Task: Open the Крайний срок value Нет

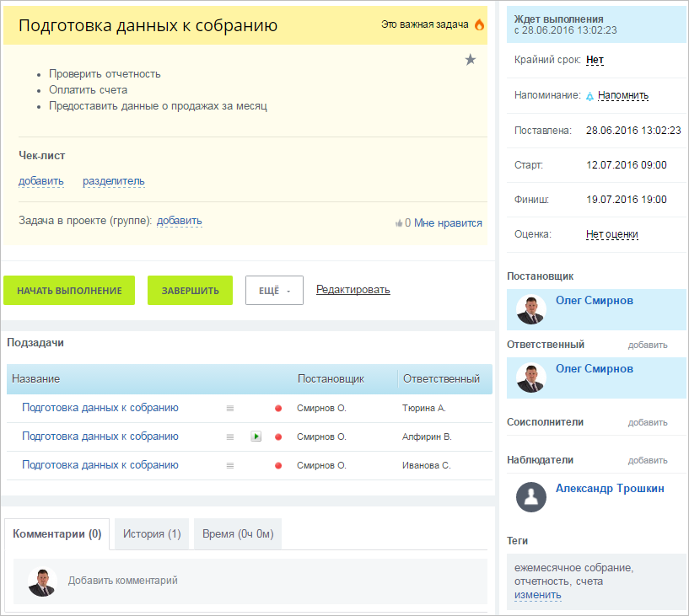Action: click(x=595, y=60)
